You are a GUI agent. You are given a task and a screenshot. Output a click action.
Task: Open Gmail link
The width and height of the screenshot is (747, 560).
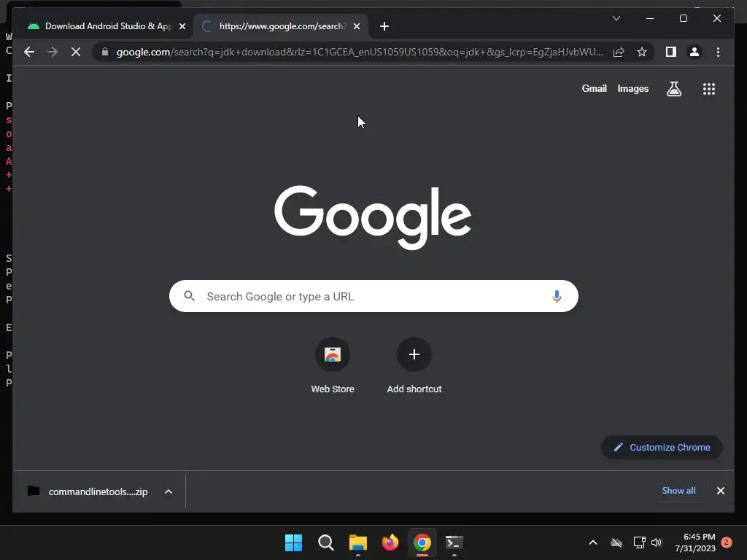594,88
